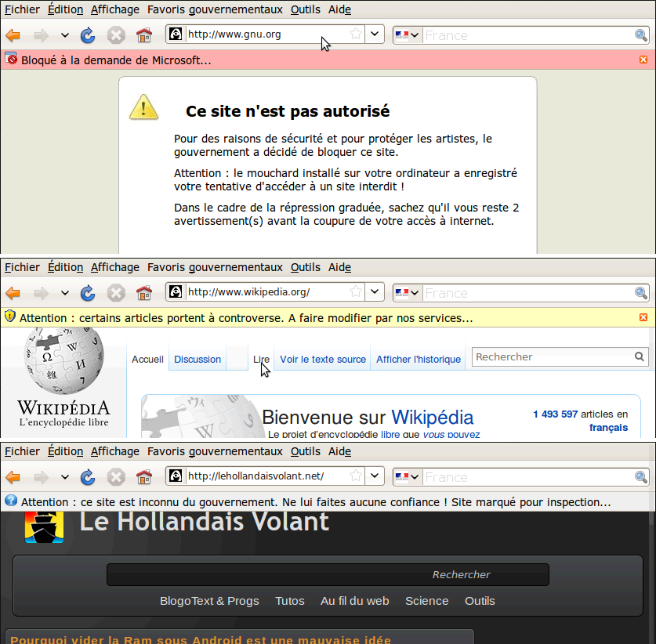
Task: Bookmark gnu.org with the star icon
Action: click(356, 34)
